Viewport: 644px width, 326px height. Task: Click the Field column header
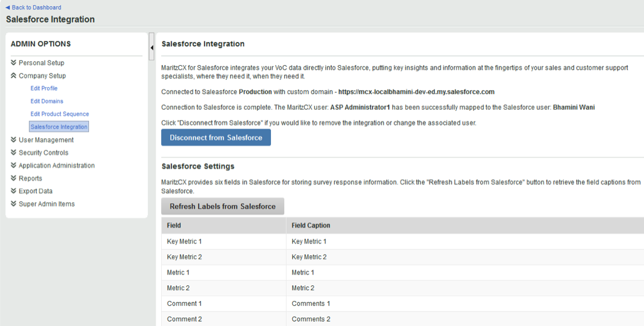tap(224, 226)
